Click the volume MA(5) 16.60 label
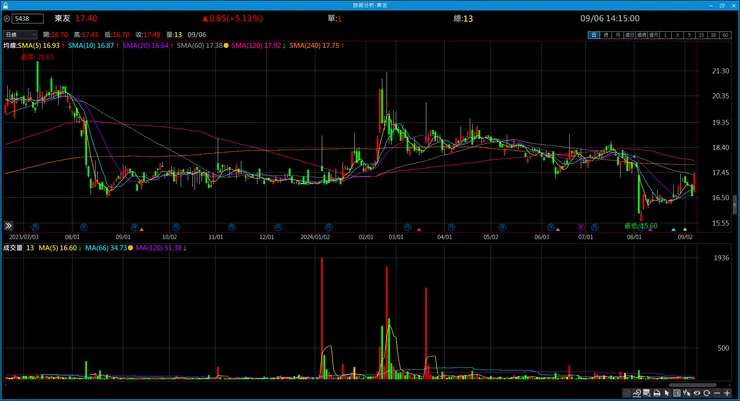The image size is (740, 401). [58, 248]
